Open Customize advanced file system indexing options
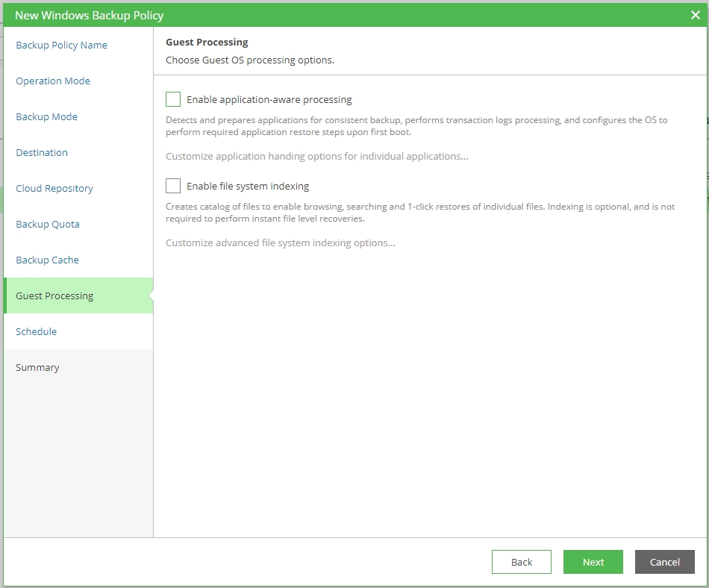The height and width of the screenshot is (588, 709). tap(280, 243)
